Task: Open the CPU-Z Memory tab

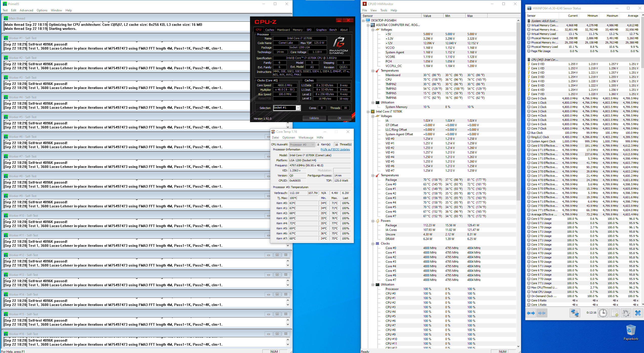Action: coord(297,29)
